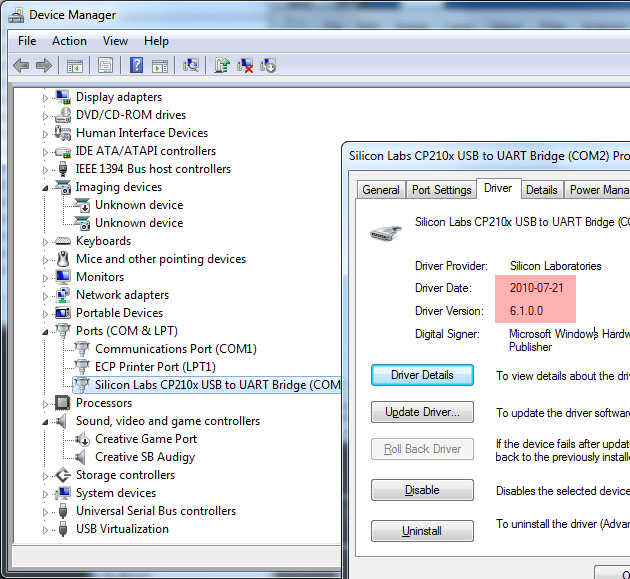Open the Action menu
This screenshot has width=630, height=579.
point(69,41)
